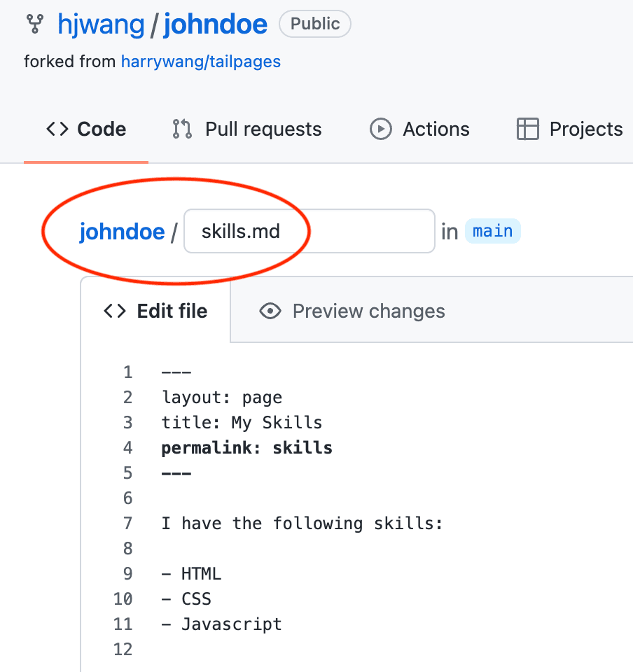This screenshot has height=672, width=633.
Task: Click the fork icon beside hjwang
Action: (x=35, y=24)
